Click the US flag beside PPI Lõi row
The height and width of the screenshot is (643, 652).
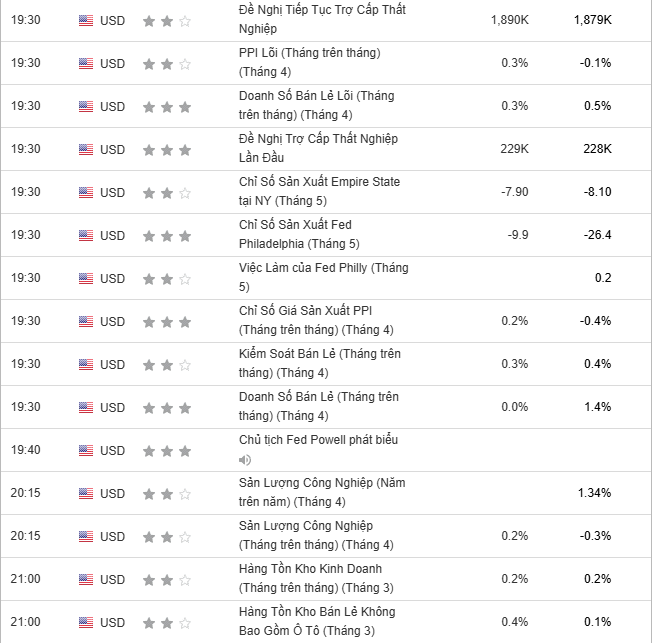tap(86, 63)
